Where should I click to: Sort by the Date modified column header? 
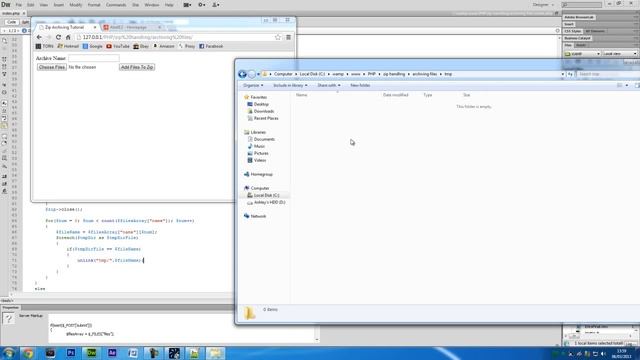[396, 95]
